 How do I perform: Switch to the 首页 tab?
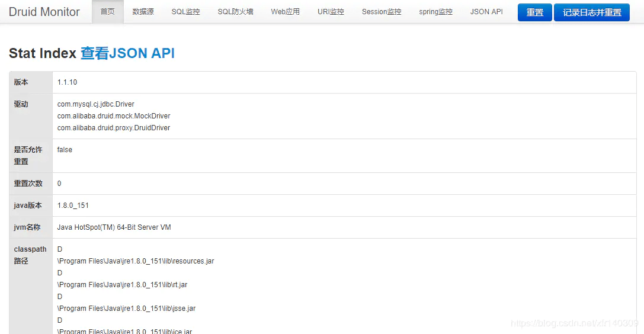click(x=108, y=12)
